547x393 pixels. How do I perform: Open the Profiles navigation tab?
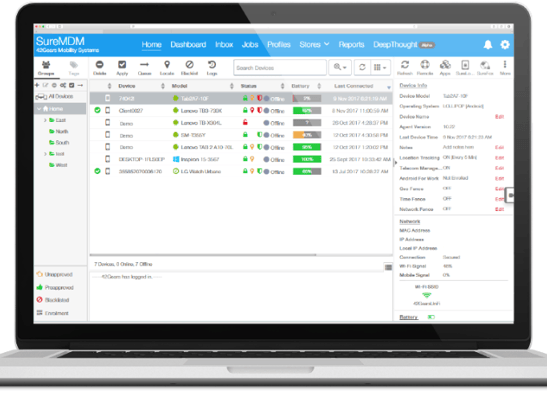[x=279, y=45]
